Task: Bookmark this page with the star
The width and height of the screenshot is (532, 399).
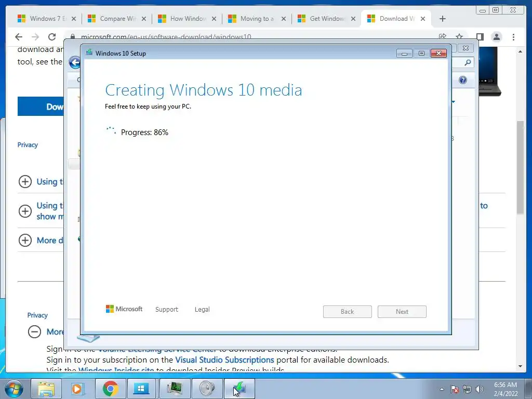Action: [x=459, y=36]
